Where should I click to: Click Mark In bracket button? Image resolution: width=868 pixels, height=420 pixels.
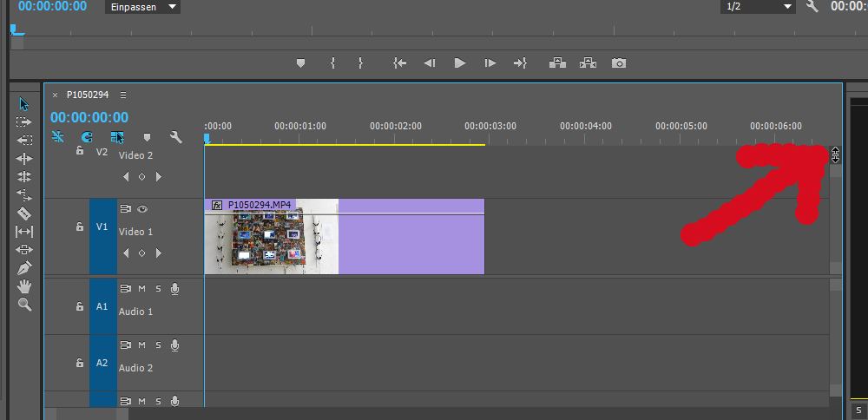332,63
